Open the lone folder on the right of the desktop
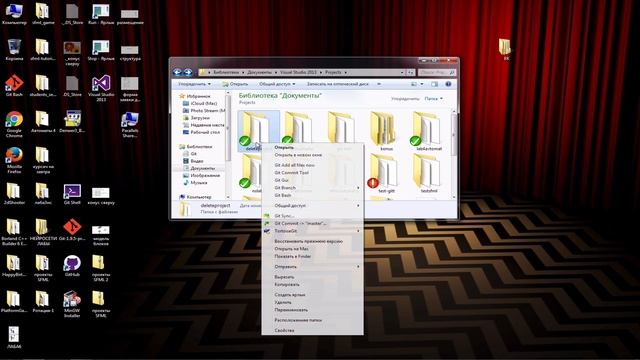 (x=506, y=49)
